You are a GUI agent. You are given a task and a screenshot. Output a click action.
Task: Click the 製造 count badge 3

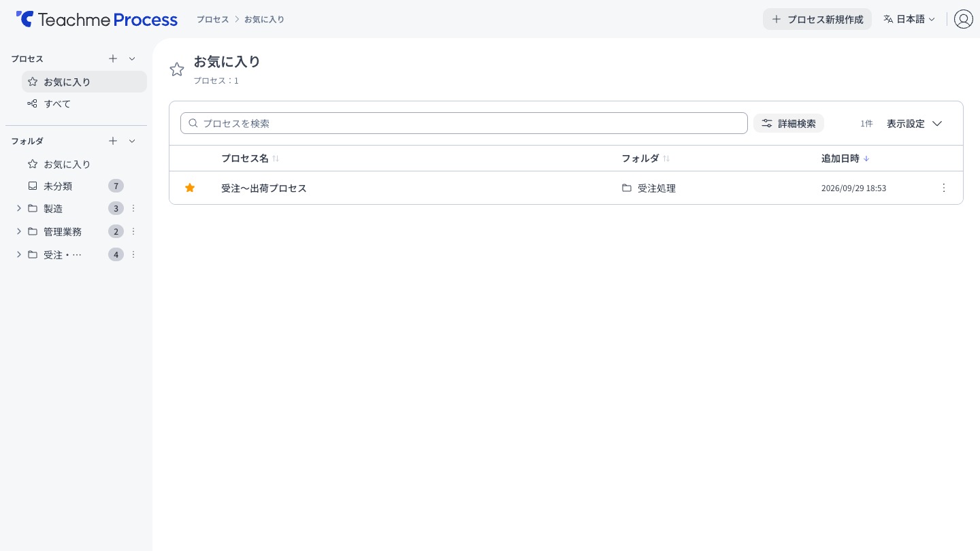[116, 208]
